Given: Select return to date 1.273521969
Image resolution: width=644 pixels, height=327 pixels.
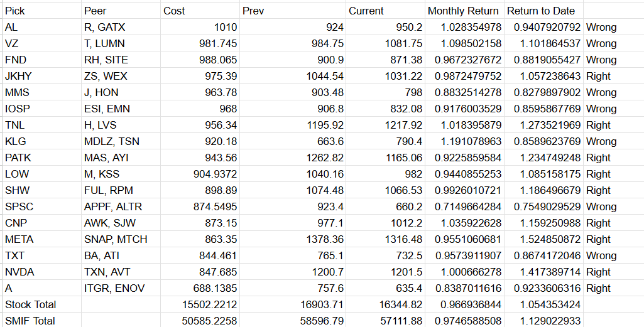Looking at the screenshot, I should click(x=543, y=125).
